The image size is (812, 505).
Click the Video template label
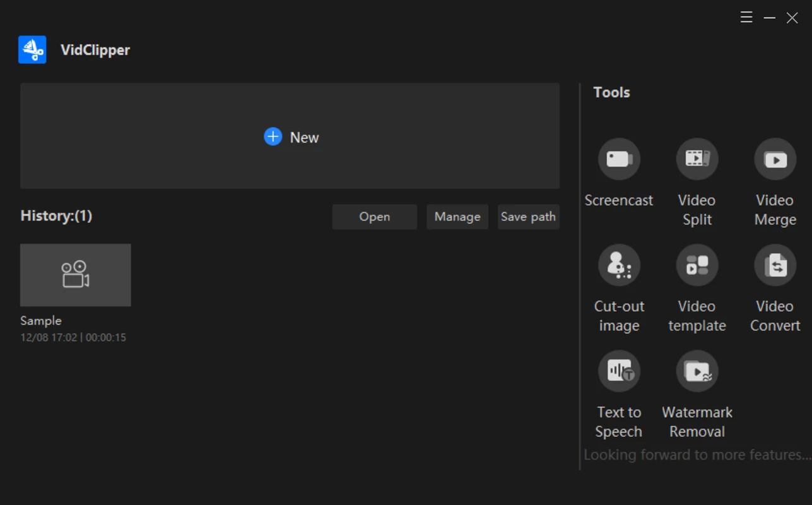click(697, 316)
